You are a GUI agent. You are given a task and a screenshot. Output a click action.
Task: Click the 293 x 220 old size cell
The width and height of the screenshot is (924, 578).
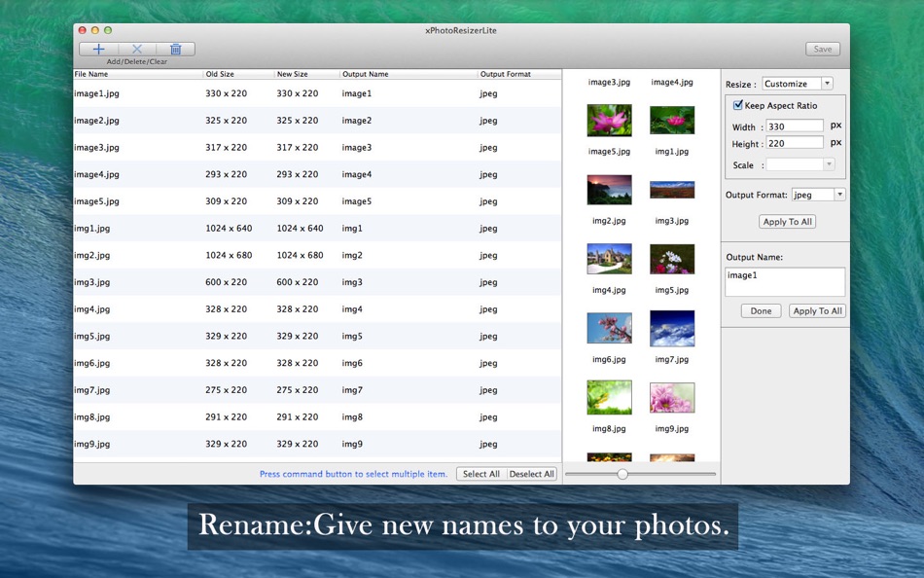(227, 174)
